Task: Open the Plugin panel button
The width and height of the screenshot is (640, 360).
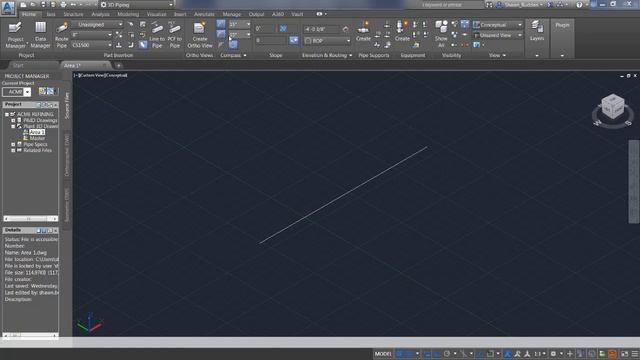Action: 562,25
